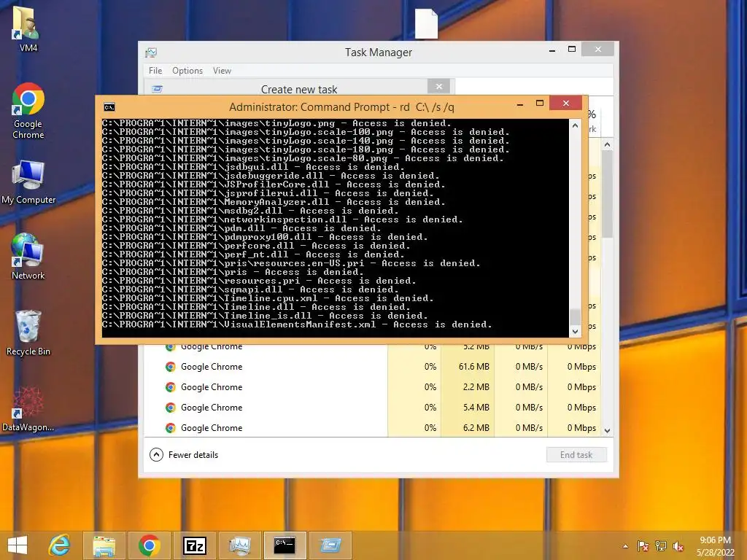The image size is (747, 560).
Task: Select Google Chrome process using 61.6 MB
Action: 372,367
